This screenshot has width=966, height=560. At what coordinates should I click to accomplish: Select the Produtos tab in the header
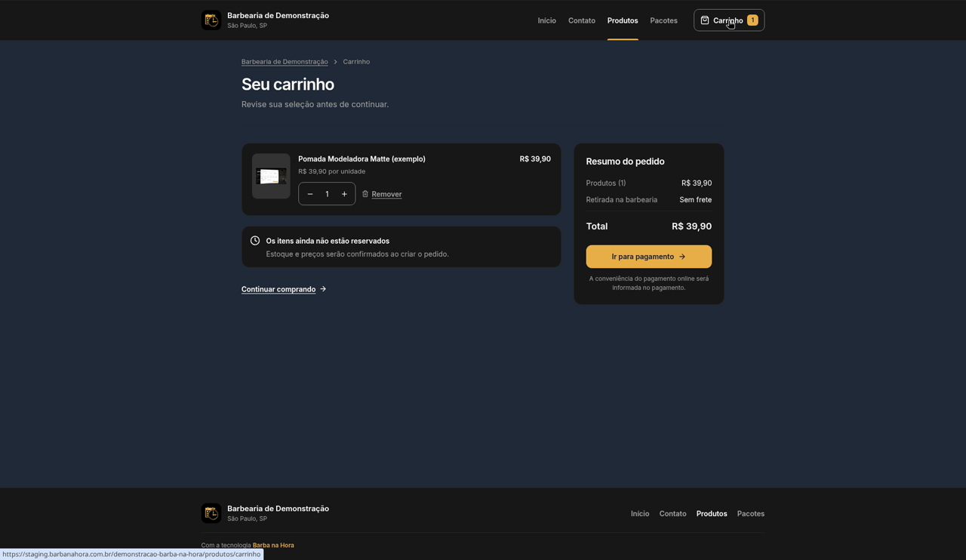(623, 20)
